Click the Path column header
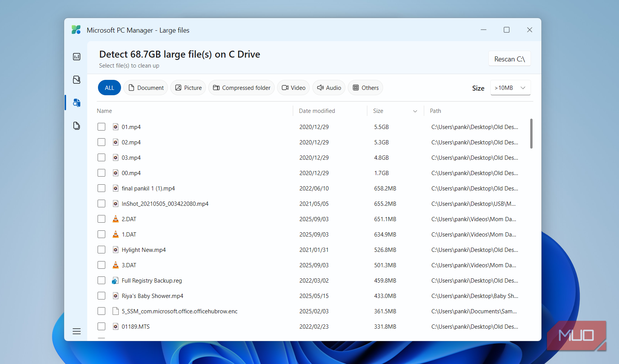Viewport: 619px width, 364px height. coord(435,111)
